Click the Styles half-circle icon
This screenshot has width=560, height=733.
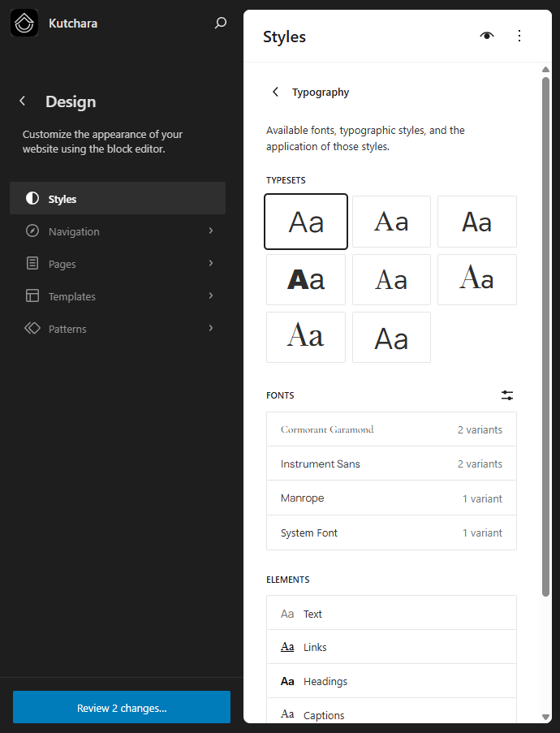(x=32, y=198)
